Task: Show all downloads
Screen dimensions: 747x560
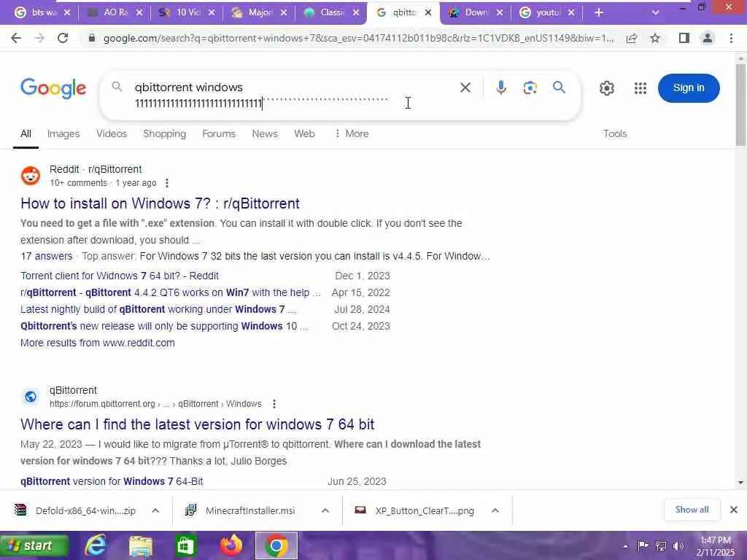Action: coord(692,510)
